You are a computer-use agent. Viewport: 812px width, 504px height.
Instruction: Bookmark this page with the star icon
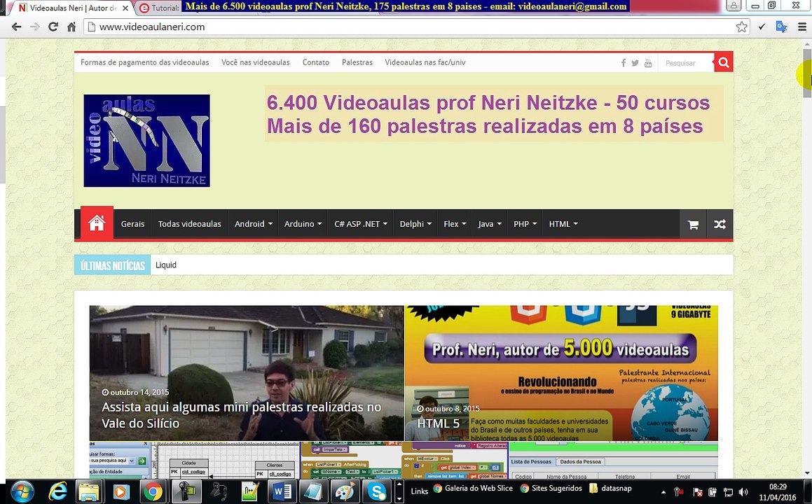point(741,27)
